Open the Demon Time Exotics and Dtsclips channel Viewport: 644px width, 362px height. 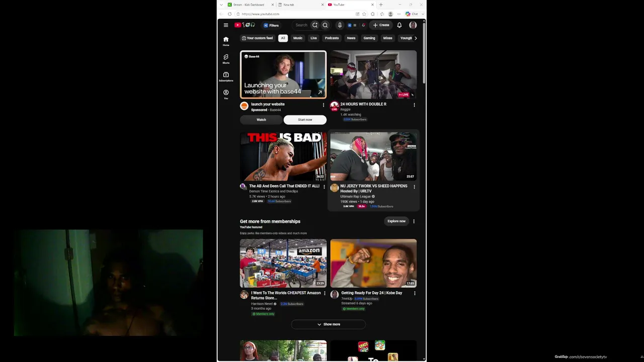274,192
